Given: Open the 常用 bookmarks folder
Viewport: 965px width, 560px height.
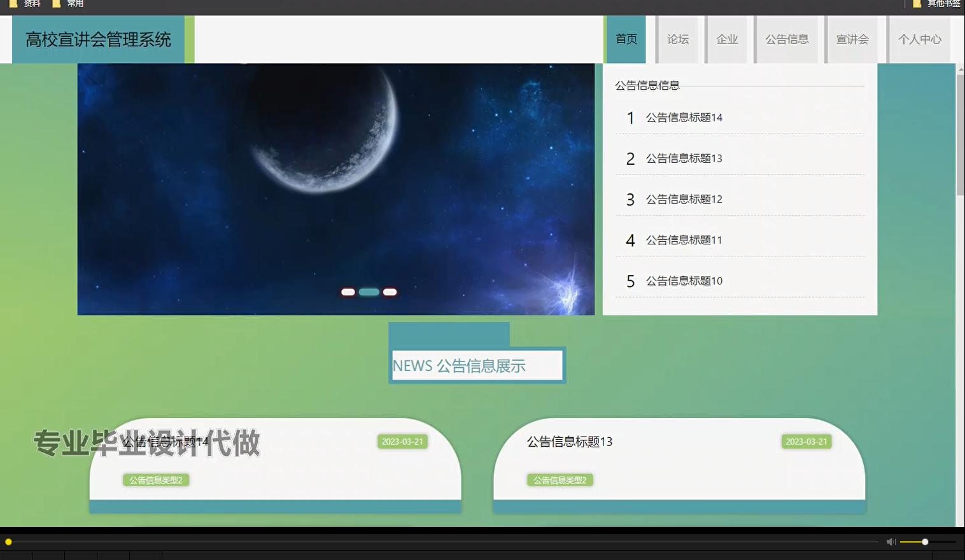Looking at the screenshot, I should (72, 4).
